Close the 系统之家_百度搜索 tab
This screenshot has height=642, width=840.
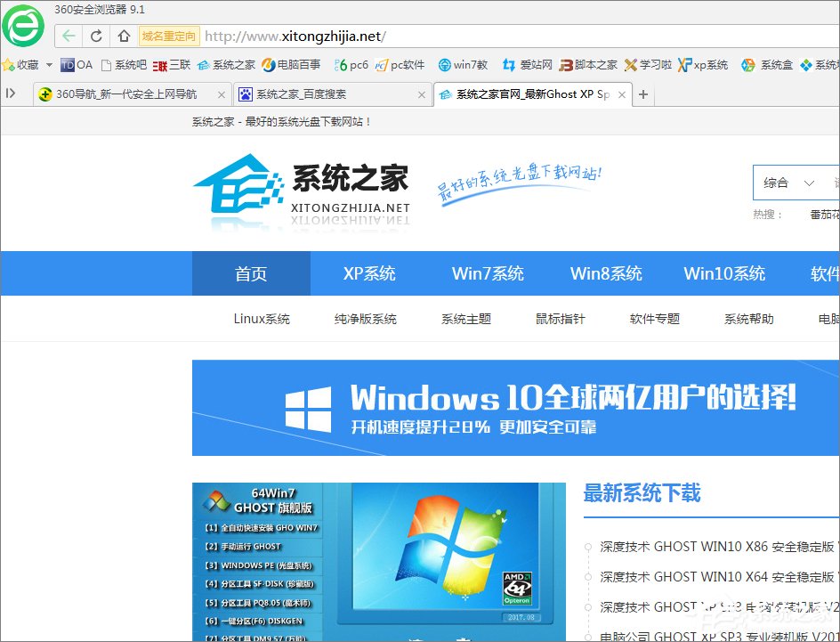[422, 95]
